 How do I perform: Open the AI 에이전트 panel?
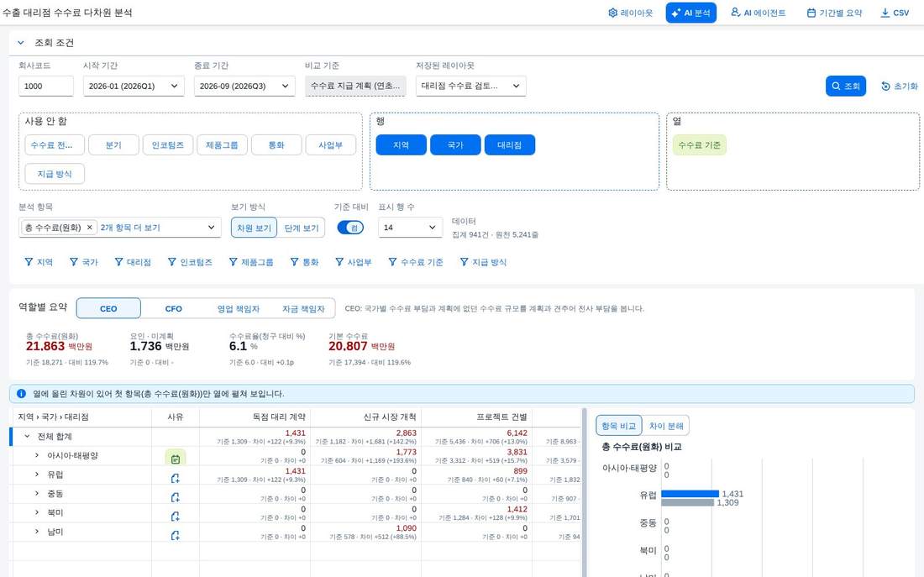pyautogui.click(x=758, y=13)
